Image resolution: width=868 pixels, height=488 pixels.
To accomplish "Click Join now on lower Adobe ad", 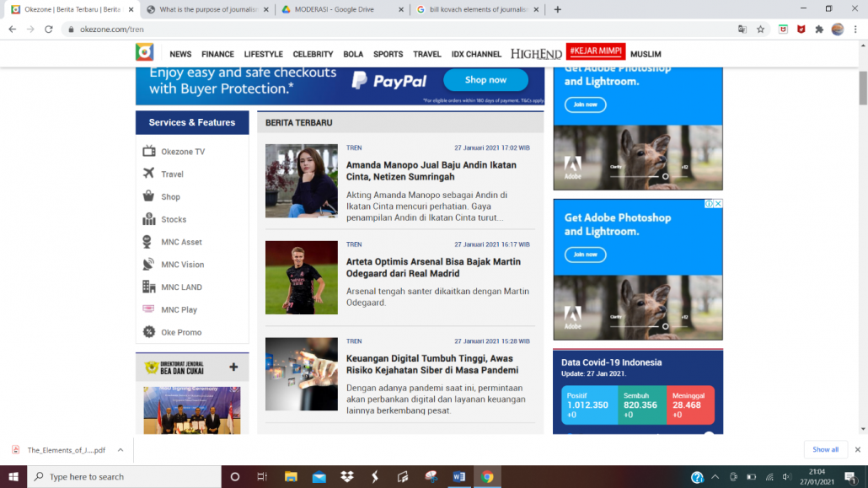I will click(x=585, y=255).
